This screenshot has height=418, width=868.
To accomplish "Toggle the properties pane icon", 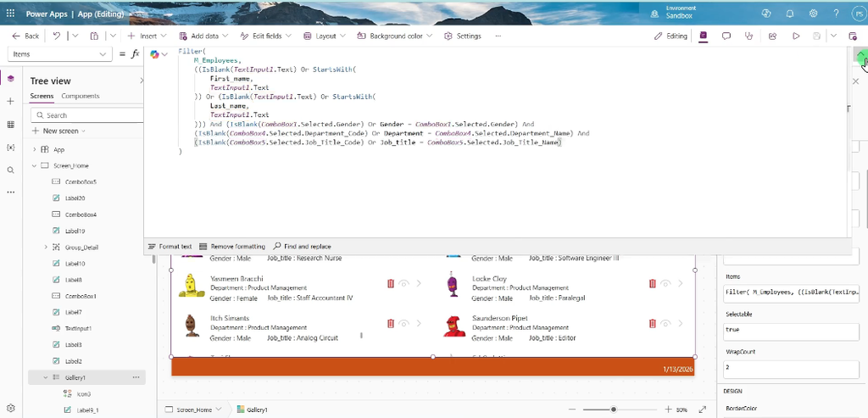I will point(703,36).
